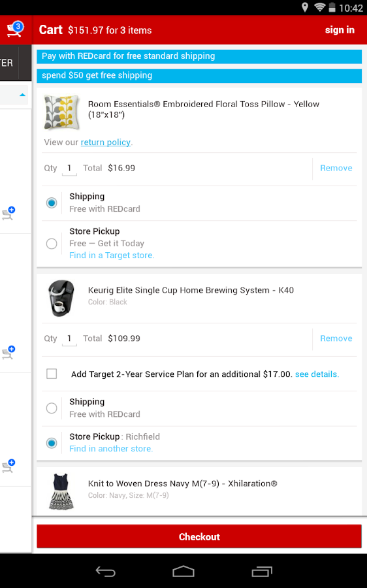
Task: Tap the second add-to-cart icon in sidebar
Action: (x=8, y=353)
